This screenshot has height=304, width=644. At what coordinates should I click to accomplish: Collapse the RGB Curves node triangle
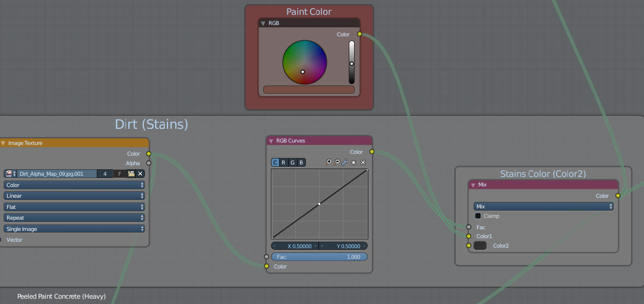[271, 141]
